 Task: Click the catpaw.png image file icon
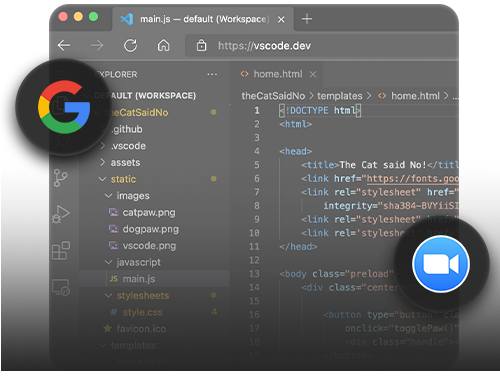point(113,212)
